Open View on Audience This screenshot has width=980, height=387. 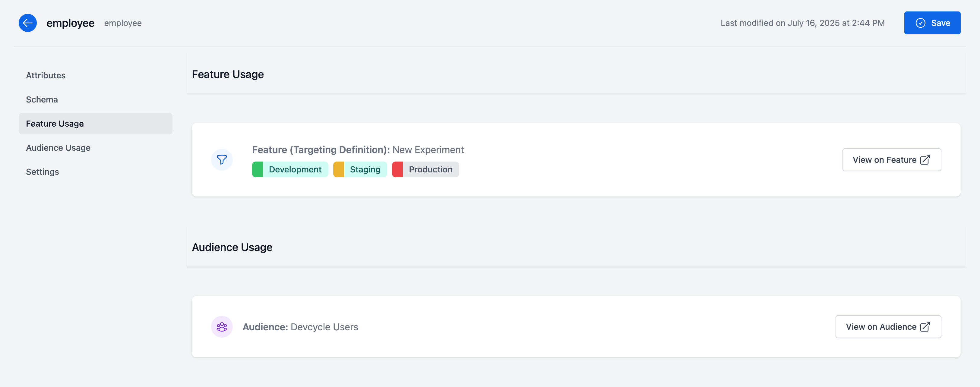coord(888,326)
